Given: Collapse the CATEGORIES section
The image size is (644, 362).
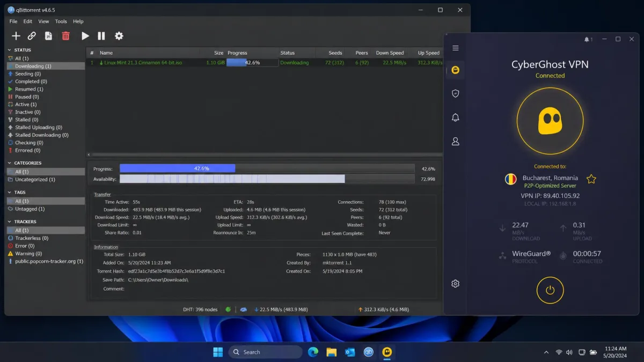Looking at the screenshot, I should [9, 163].
